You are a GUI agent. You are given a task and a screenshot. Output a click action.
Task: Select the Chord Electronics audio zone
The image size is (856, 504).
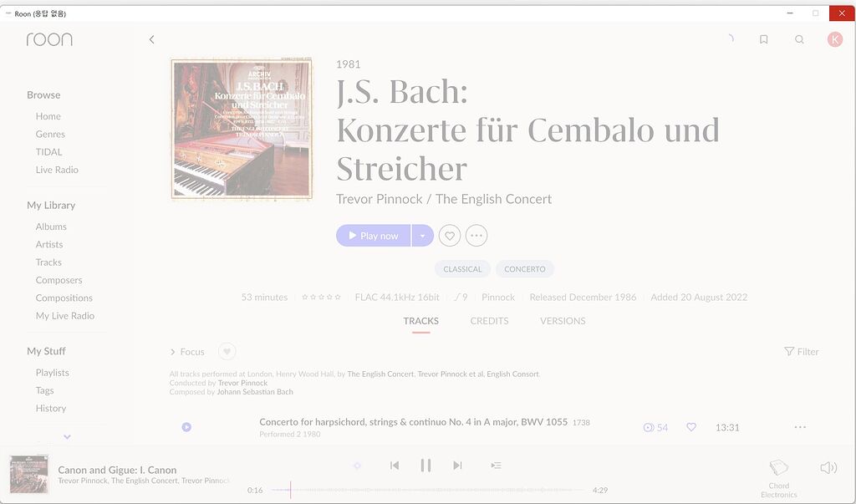pos(779,479)
